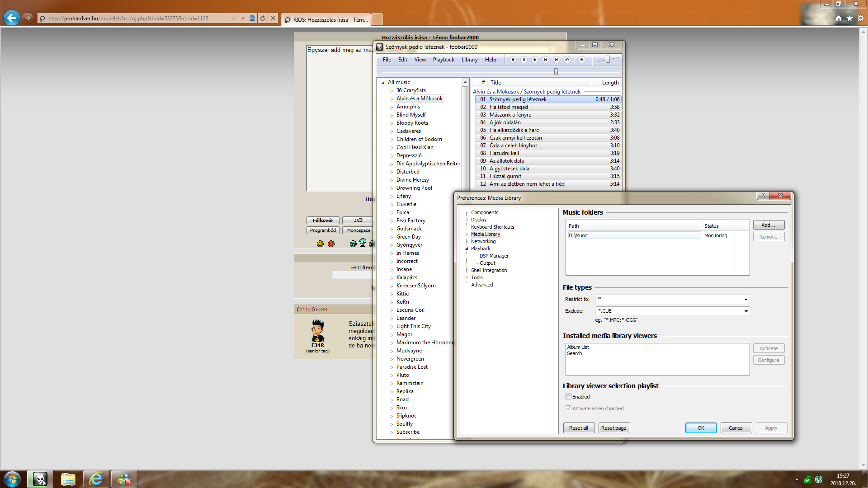Image resolution: width=868 pixels, height=488 pixels.
Task: Click the OK button in Preferences
Action: point(701,428)
